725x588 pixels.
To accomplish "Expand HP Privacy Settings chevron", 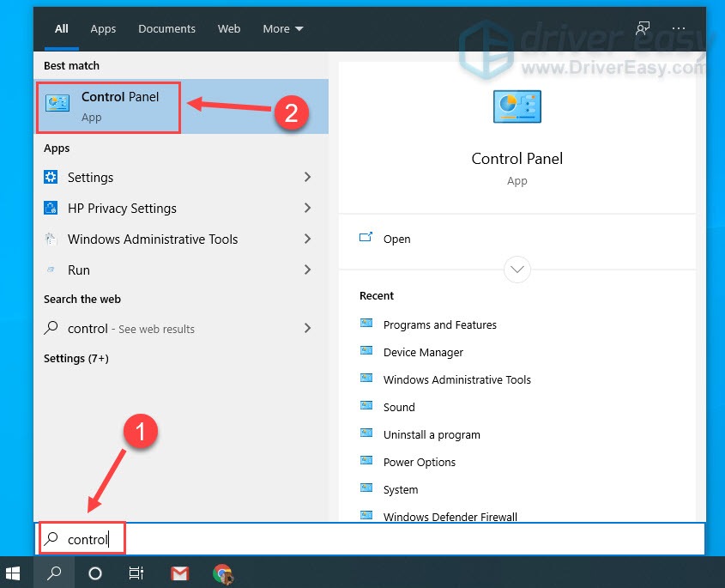I will pyautogui.click(x=307, y=208).
